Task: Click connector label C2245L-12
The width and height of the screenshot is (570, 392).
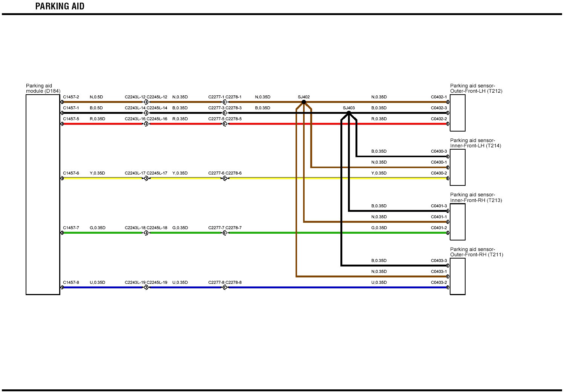Action: [157, 97]
